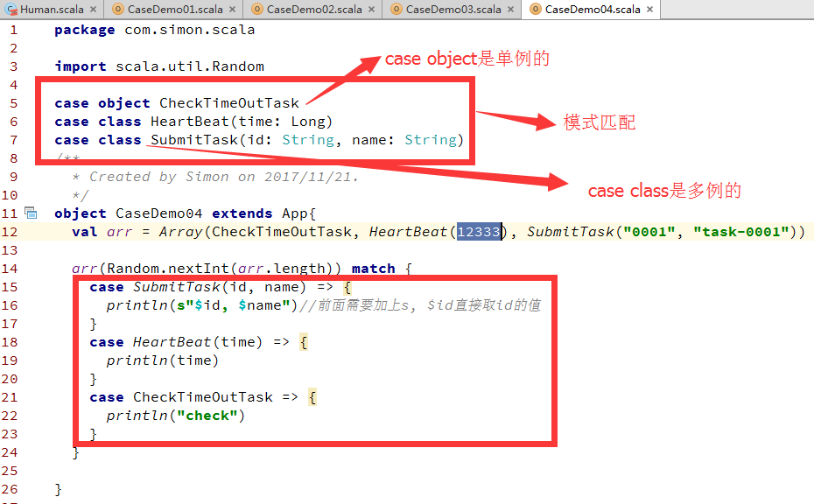
Task: Open the CaseDemo02.scala tab
Action: (x=314, y=10)
